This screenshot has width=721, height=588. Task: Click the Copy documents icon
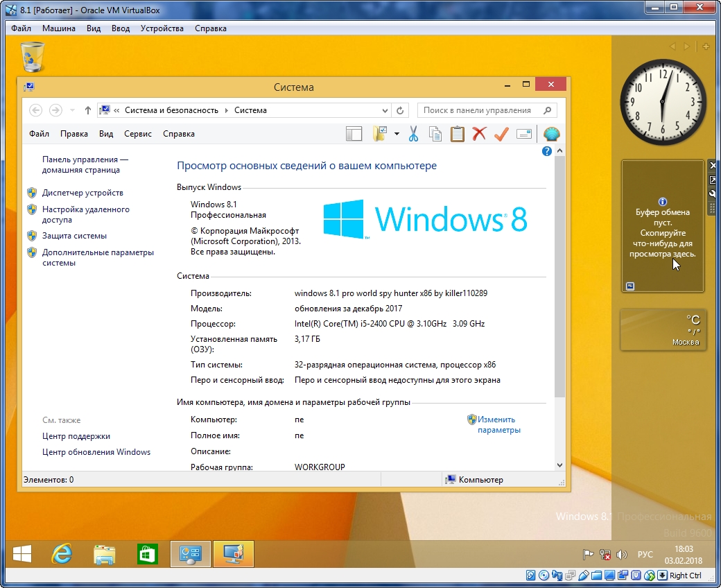tap(435, 134)
